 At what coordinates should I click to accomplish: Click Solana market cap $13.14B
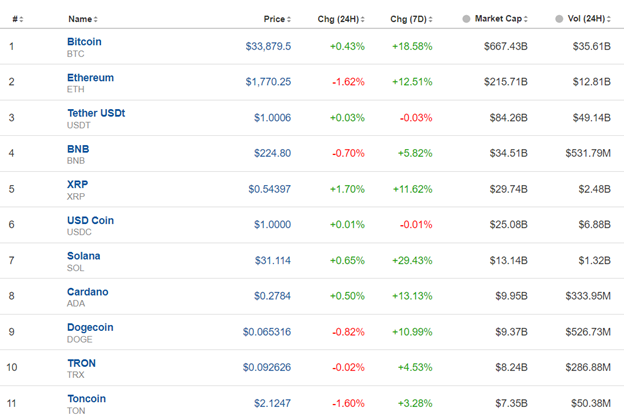(x=509, y=261)
